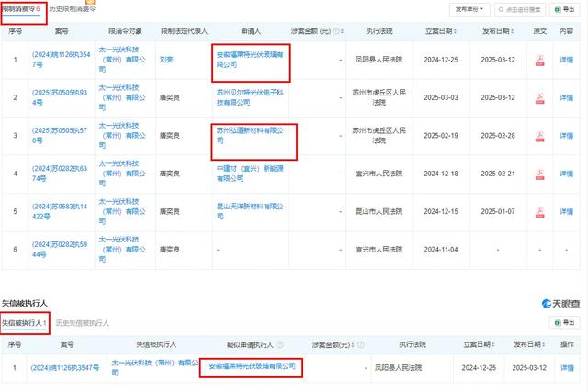Open the 发布年份 dropdown filter
The height and width of the screenshot is (392, 588).
pyautogui.click(x=469, y=9)
